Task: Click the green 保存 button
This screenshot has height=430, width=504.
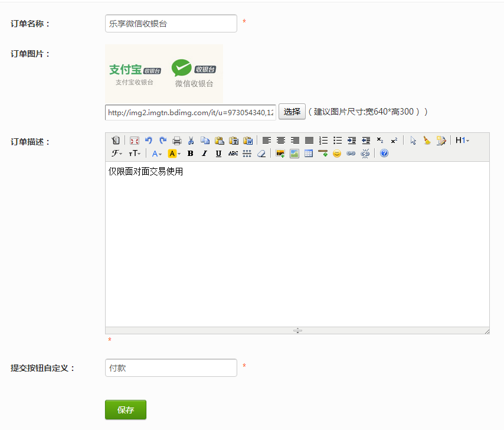Action: pyautogui.click(x=125, y=410)
